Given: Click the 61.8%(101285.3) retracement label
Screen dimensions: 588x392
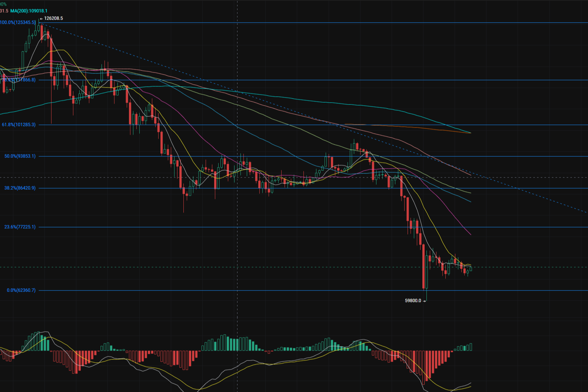Looking at the screenshot, I should pos(19,125).
